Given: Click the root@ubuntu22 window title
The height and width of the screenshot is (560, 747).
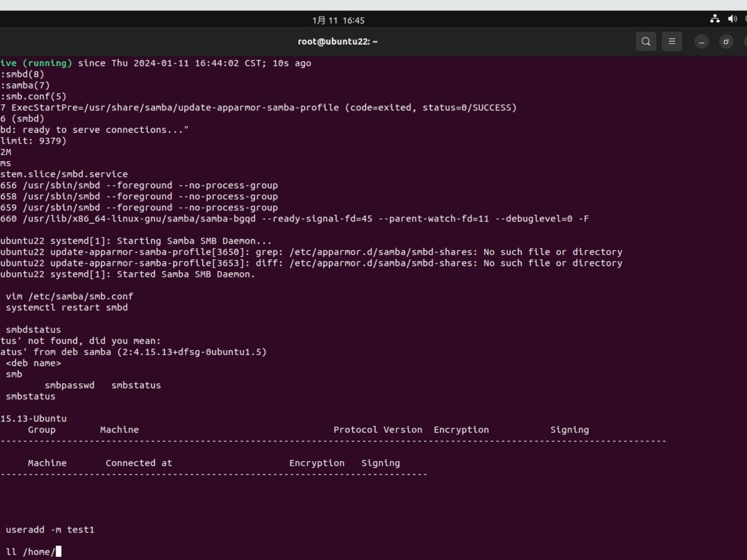Looking at the screenshot, I should 338,41.
